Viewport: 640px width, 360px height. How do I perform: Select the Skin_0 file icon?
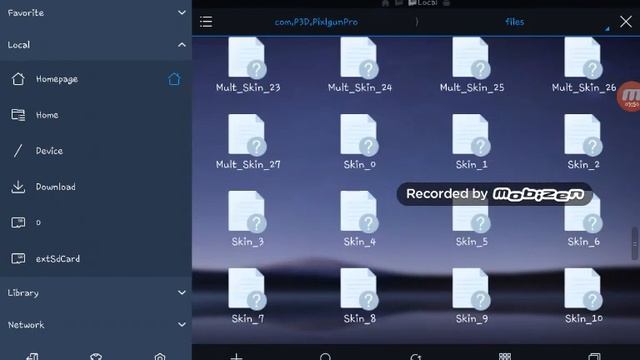[x=359, y=135]
